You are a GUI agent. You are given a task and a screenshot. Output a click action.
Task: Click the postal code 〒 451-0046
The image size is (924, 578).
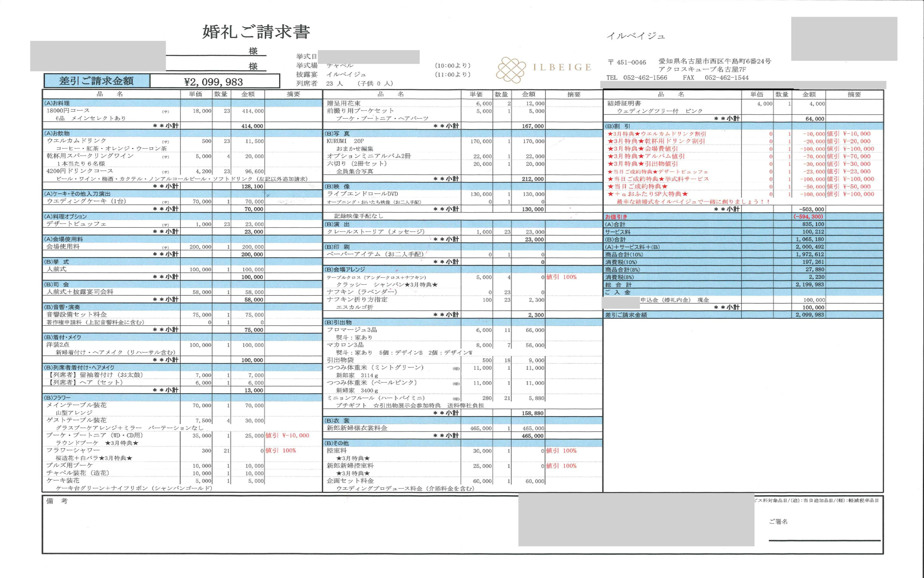click(x=627, y=62)
